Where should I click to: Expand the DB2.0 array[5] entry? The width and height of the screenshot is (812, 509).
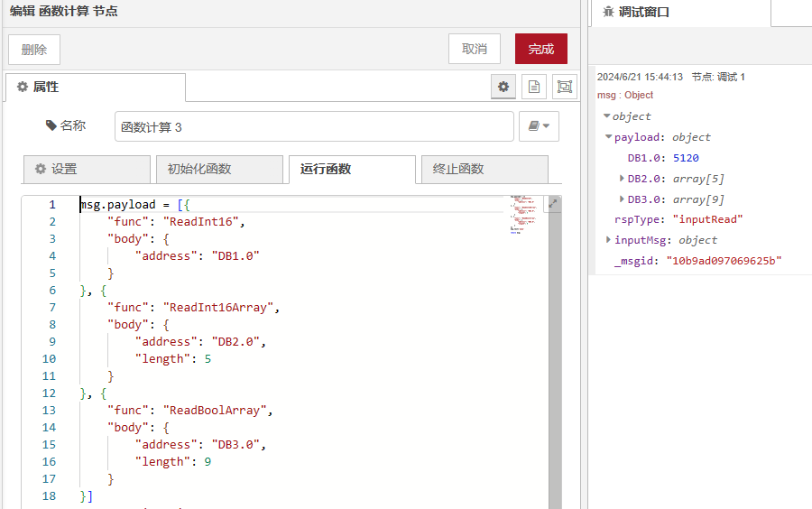(622, 179)
